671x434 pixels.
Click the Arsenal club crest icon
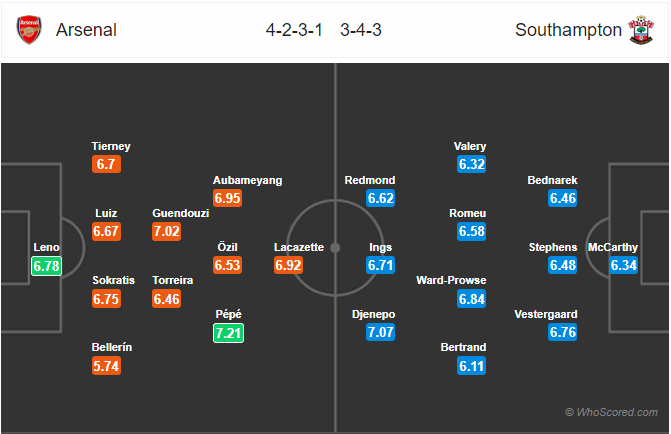29,30
